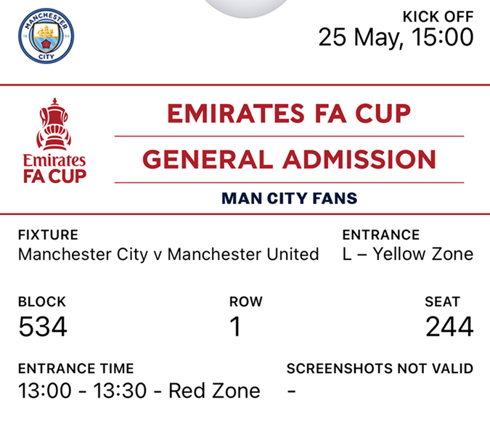Click the ENTRANCE TIME label
The width and height of the screenshot is (490, 448).
point(75,368)
